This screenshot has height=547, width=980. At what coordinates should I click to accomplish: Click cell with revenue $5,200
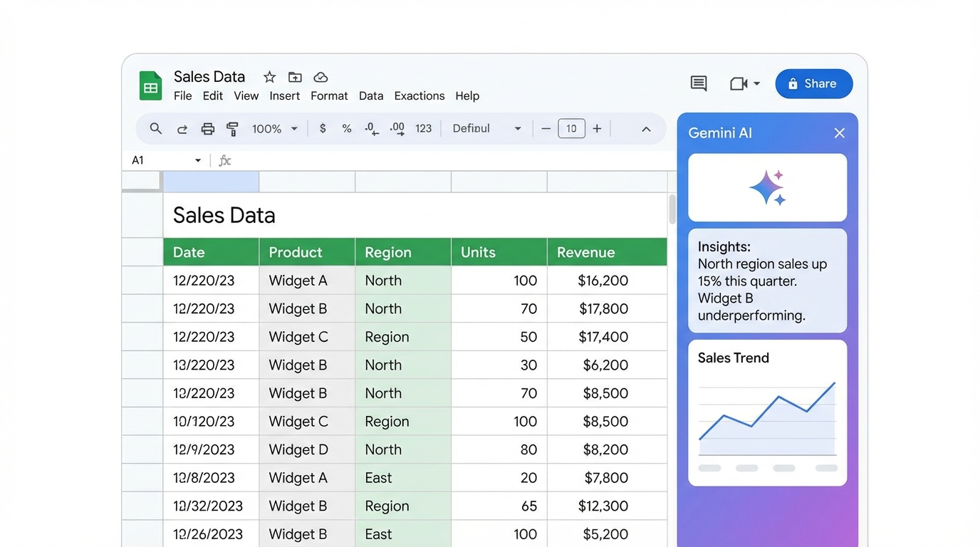pyautogui.click(x=608, y=533)
